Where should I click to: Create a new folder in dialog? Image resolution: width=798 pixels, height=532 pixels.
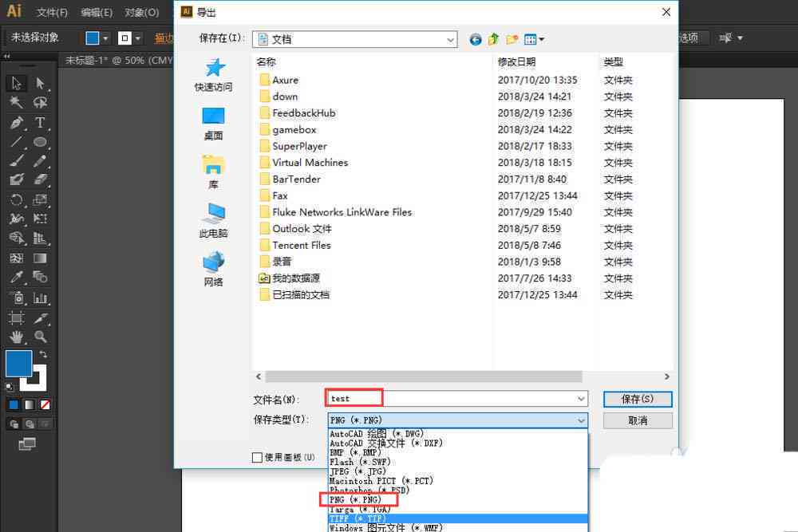tap(512, 39)
